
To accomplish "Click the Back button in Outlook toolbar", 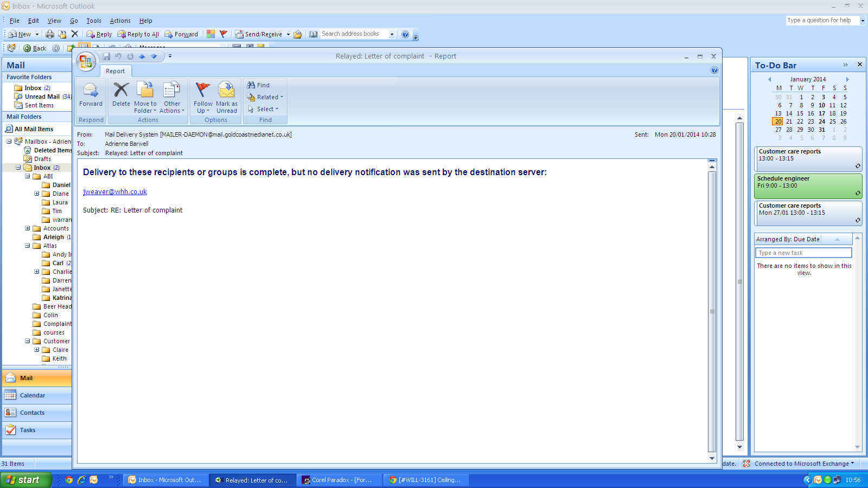I will click(35, 48).
